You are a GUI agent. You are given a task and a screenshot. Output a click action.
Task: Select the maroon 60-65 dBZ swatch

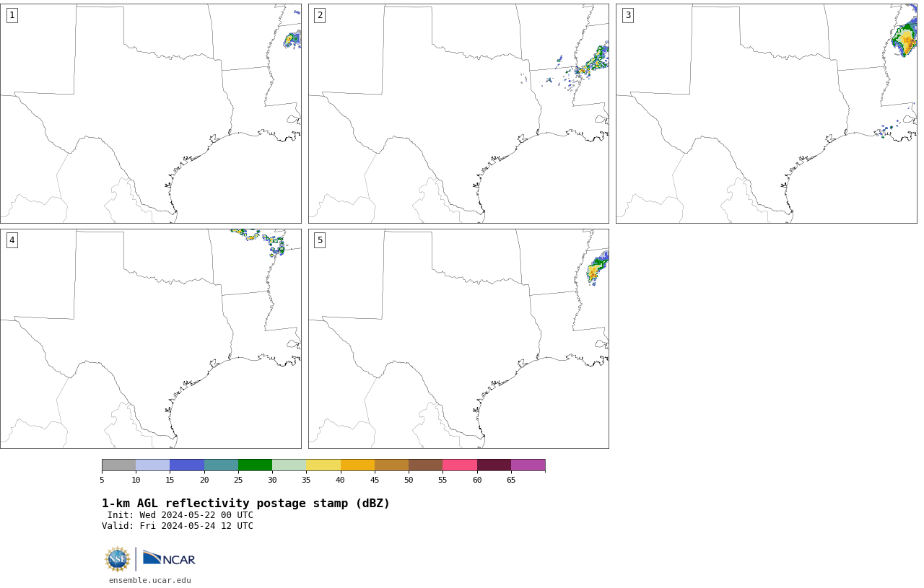point(494,465)
